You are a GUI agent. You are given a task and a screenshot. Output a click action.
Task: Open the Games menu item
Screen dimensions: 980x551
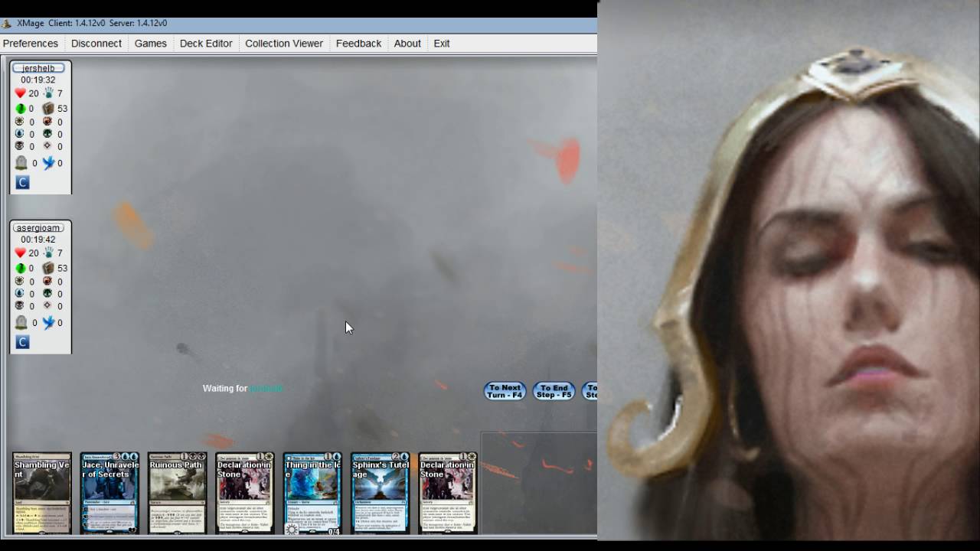151,44
